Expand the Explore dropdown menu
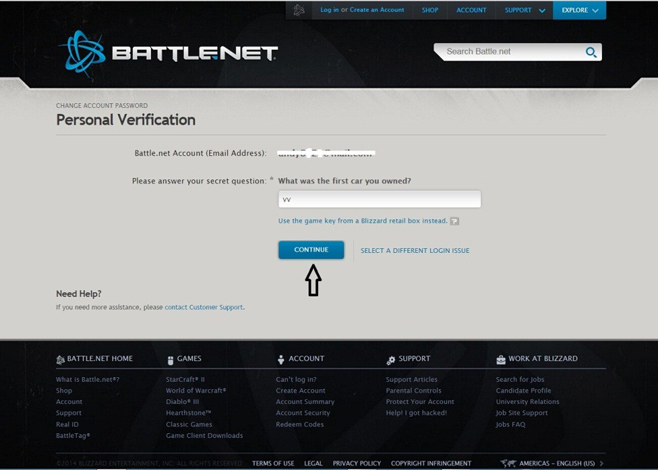 (x=580, y=10)
